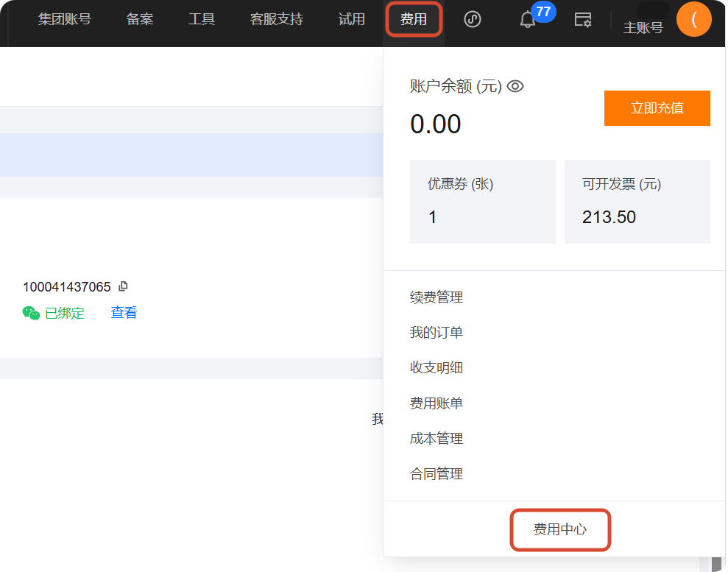Click the account ID 100041437065

pos(67,287)
